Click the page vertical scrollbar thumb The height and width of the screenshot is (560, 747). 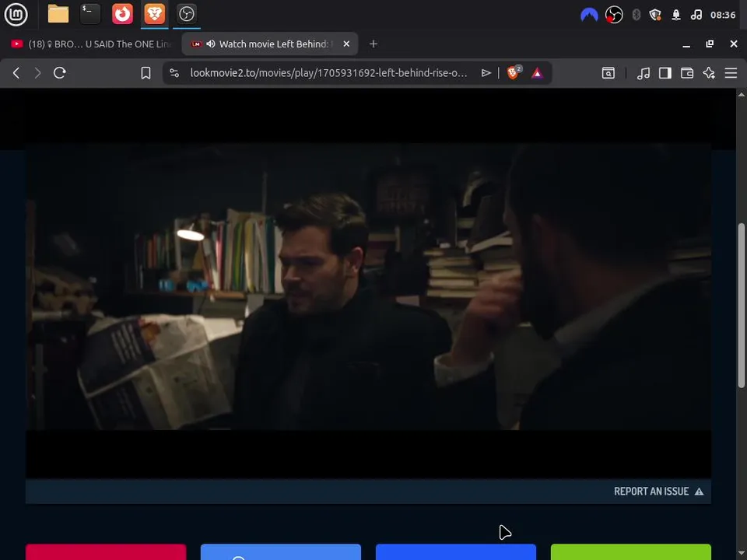(742, 305)
